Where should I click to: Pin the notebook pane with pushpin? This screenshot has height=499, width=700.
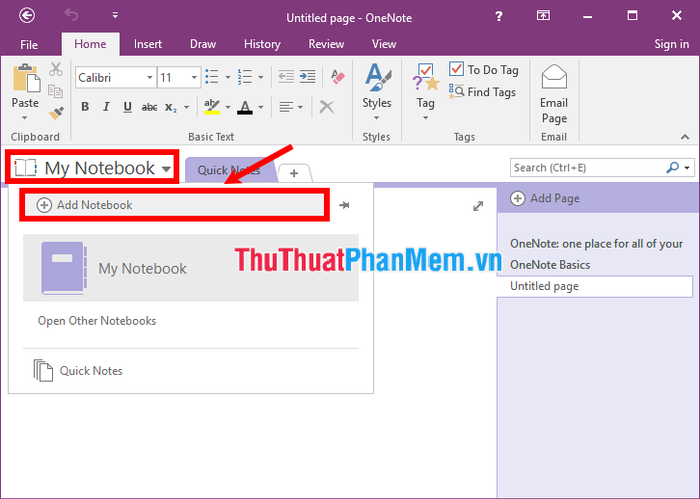[344, 205]
